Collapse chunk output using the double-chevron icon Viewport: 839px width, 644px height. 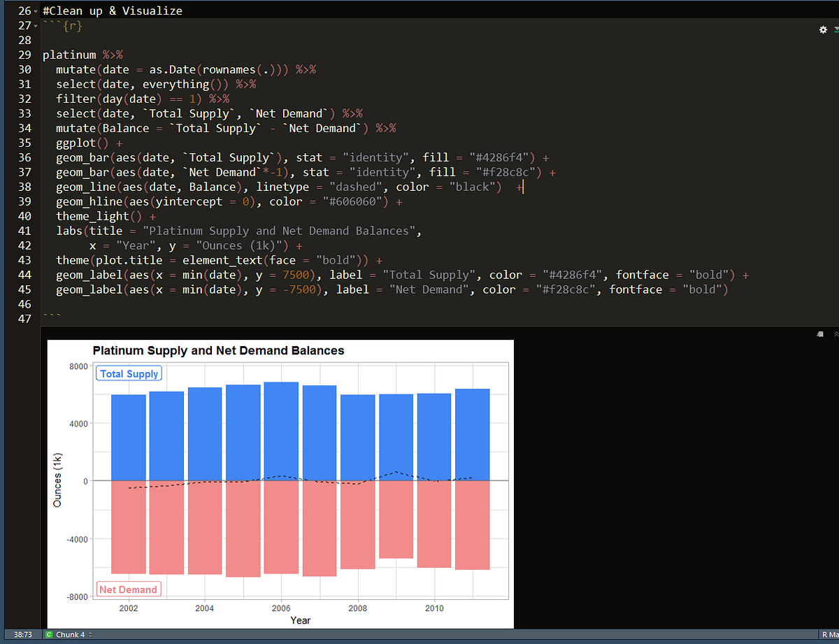pyautogui.click(x=836, y=334)
